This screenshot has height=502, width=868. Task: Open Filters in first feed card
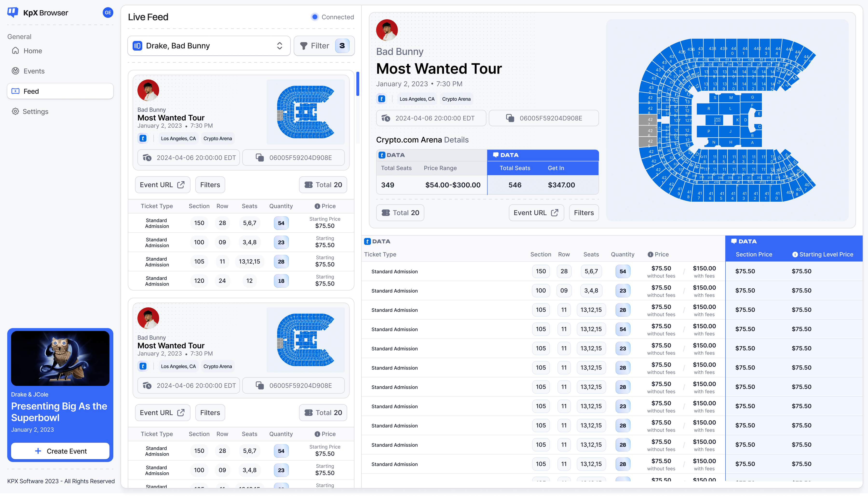pyautogui.click(x=210, y=185)
